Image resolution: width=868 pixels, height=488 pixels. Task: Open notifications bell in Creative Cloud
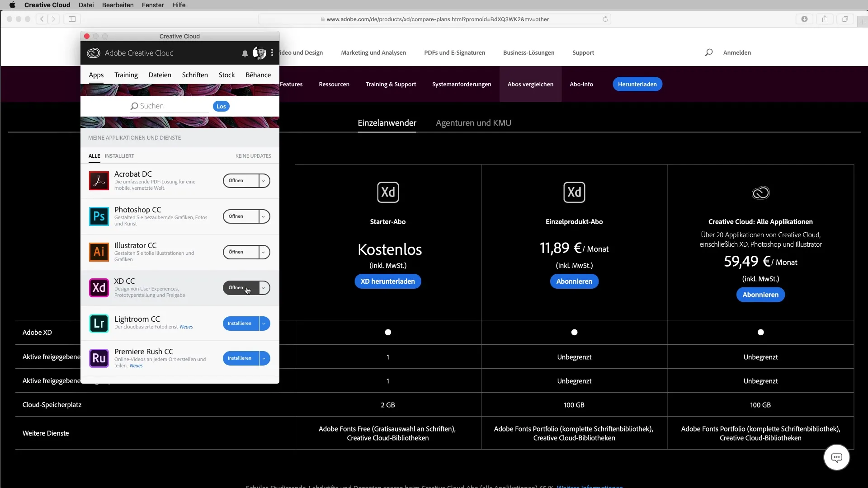[x=245, y=53]
